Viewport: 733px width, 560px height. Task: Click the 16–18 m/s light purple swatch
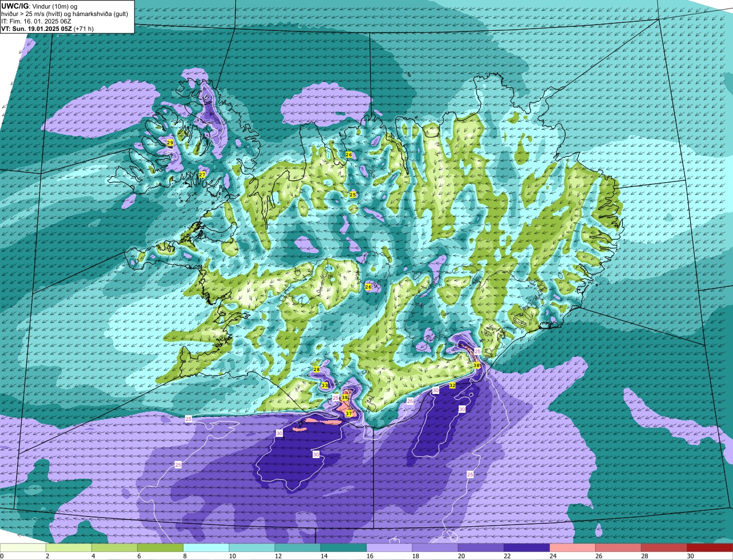click(x=389, y=547)
